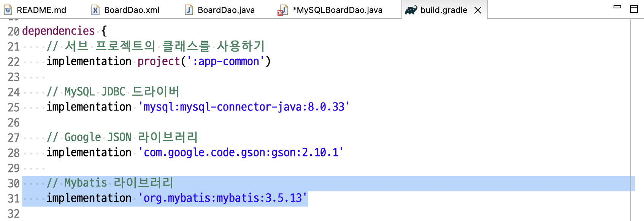
Task: Click the comment 'MySQL JDBC 드라이버'
Action: pos(122,92)
